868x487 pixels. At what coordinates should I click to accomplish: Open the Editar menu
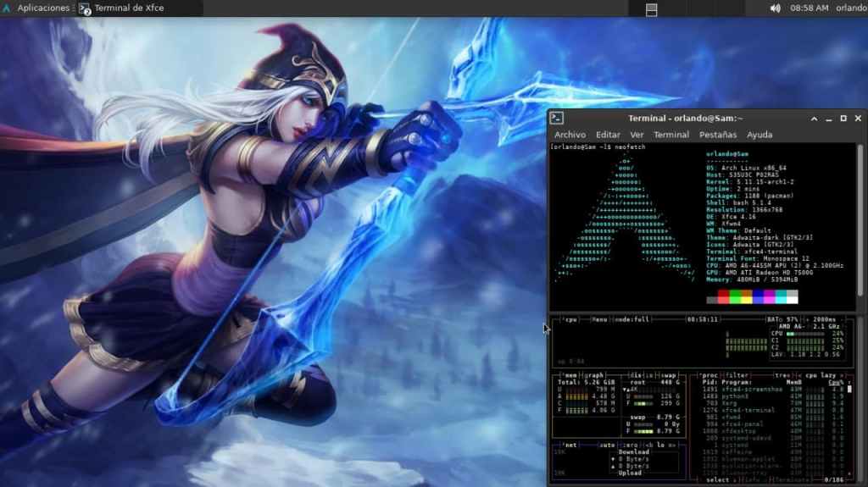[608, 135]
